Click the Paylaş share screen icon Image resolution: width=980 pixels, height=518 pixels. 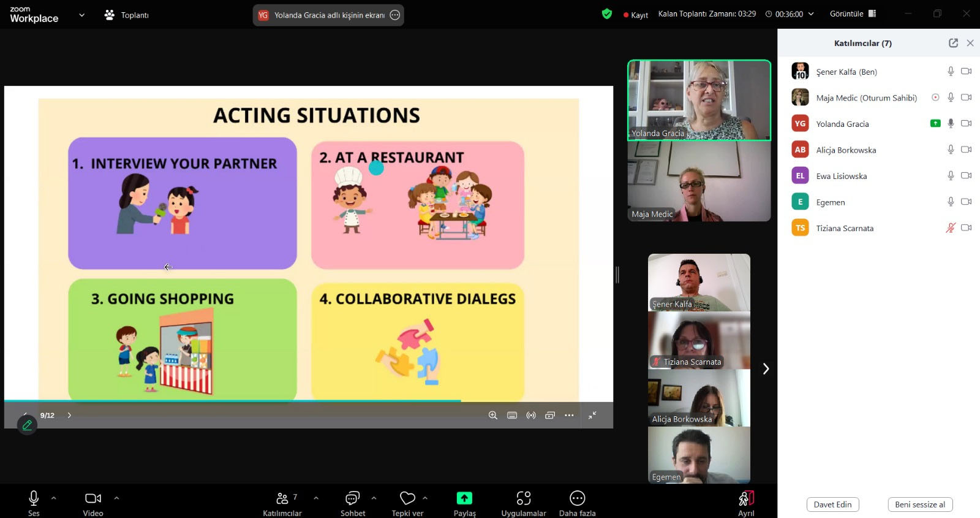(x=464, y=498)
